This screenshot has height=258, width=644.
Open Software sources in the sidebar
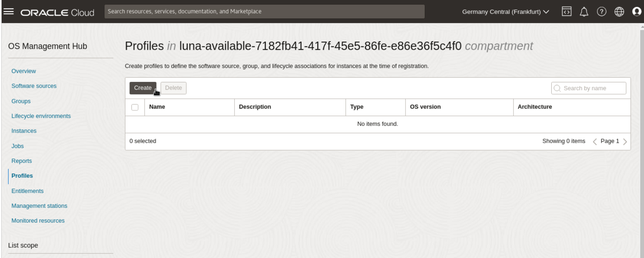click(x=34, y=86)
